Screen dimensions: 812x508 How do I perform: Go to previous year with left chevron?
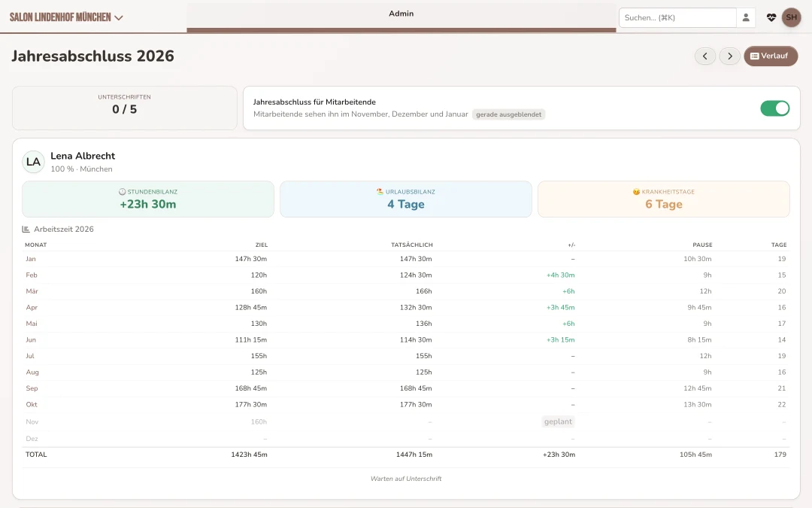[x=704, y=56]
